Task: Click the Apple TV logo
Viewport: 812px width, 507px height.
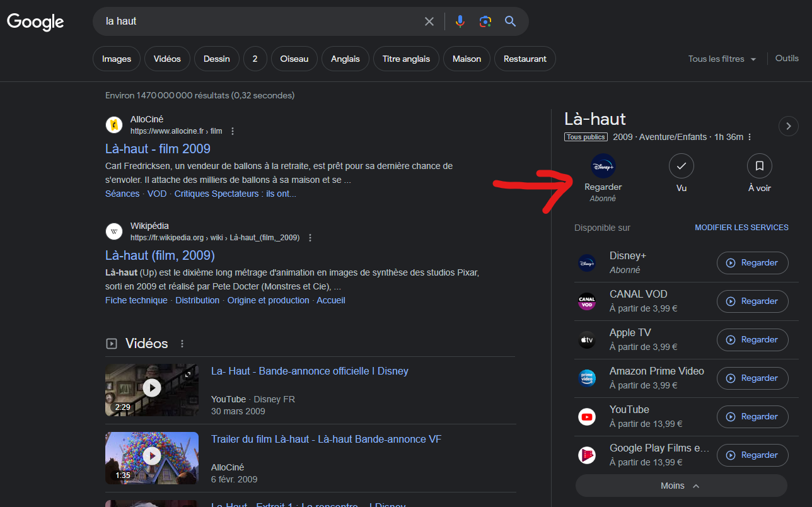Action: 587,340
